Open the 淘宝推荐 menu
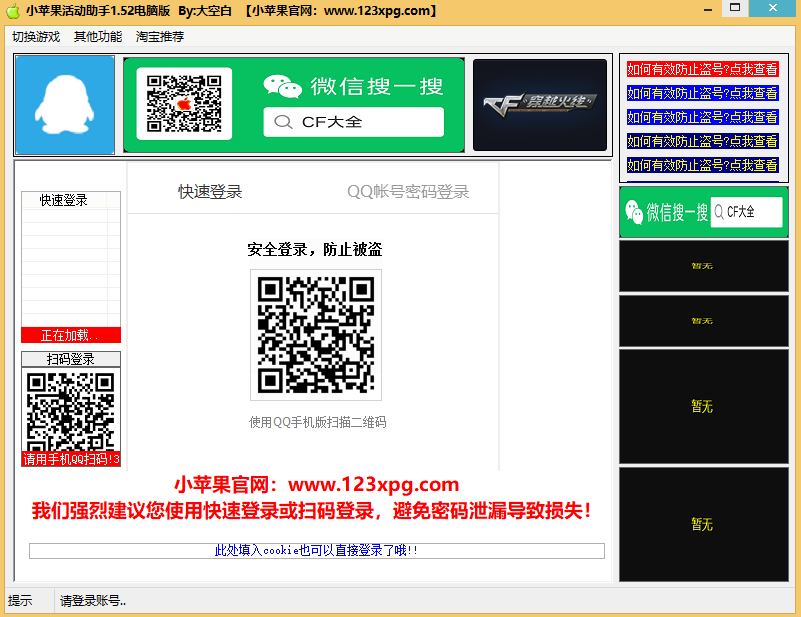This screenshot has width=801, height=617. click(160, 37)
